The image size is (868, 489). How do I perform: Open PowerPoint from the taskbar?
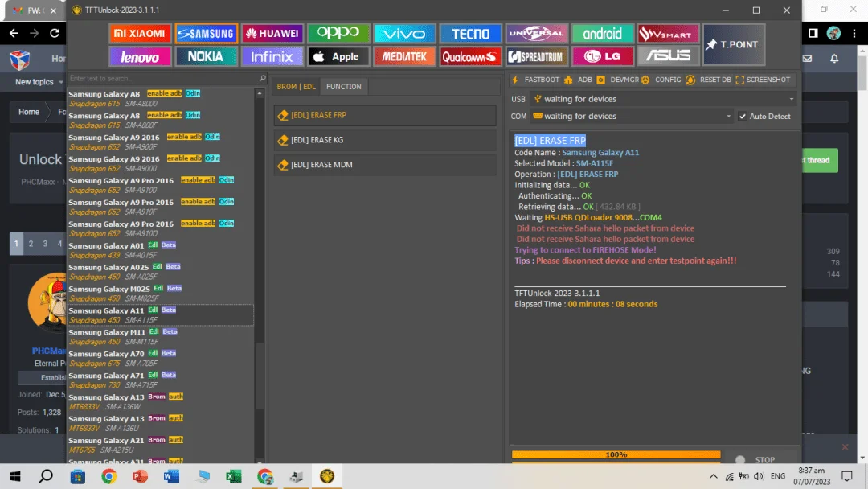tap(140, 476)
